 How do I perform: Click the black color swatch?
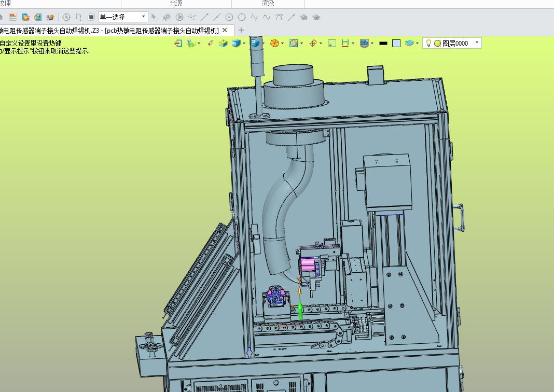point(383,43)
